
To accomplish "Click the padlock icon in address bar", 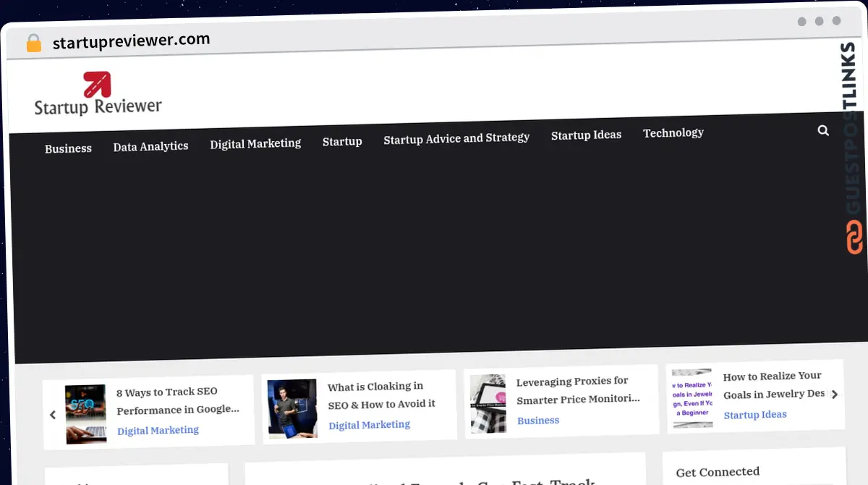I will pyautogui.click(x=34, y=43).
